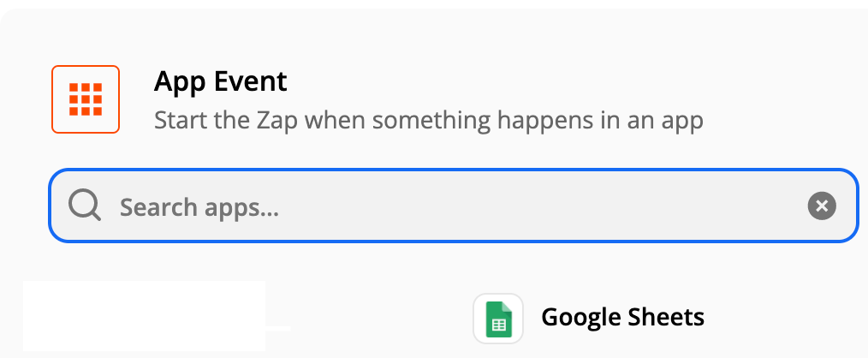Viewport: 868px width, 358px height.
Task: Open the Google Sheets spreadsheet logo
Action: click(498, 319)
